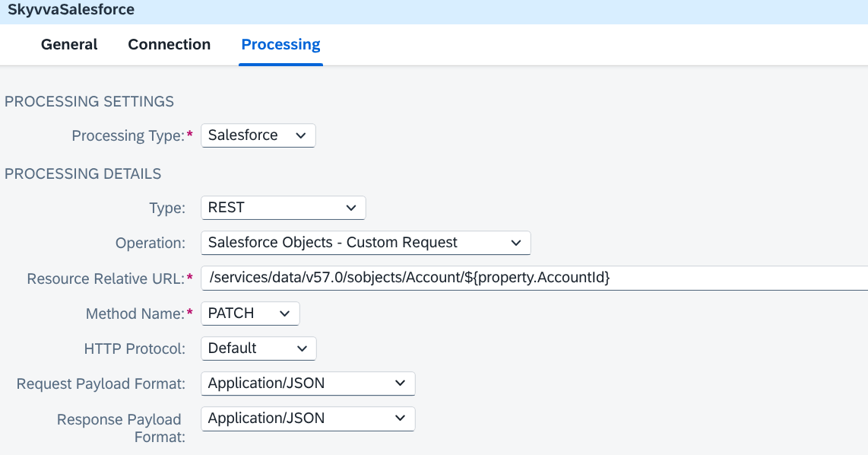The width and height of the screenshot is (868, 455).
Task: Click the Response Payload Format label
Action: [x=122, y=428]
